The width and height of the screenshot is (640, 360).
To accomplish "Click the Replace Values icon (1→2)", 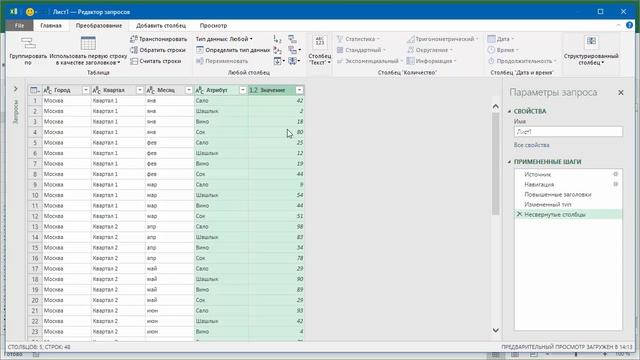I will click(278, 39).
